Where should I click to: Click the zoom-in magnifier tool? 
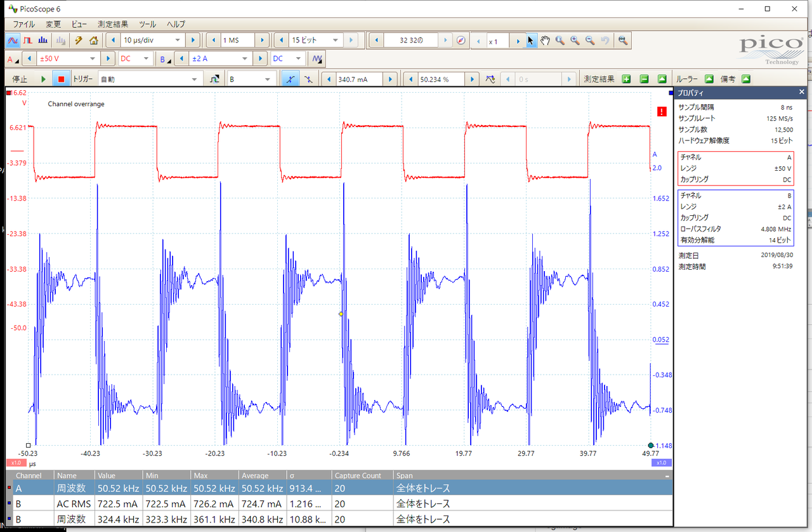click(575, 40)
